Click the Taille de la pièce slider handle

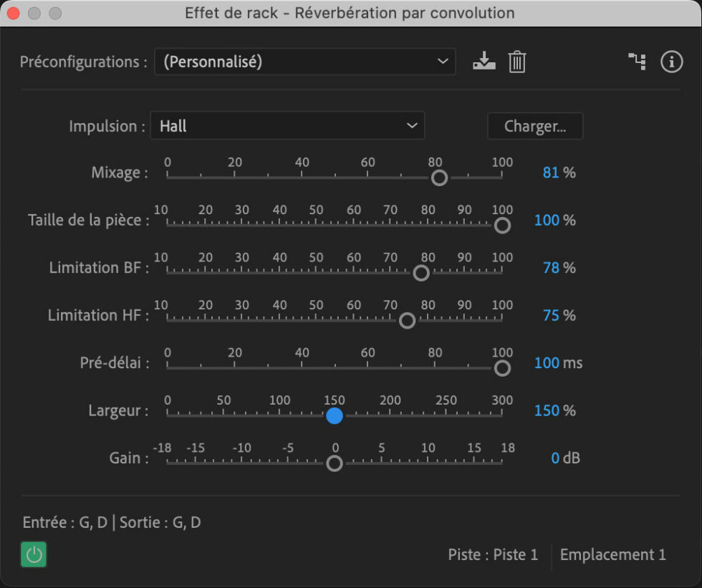(502, 226)
